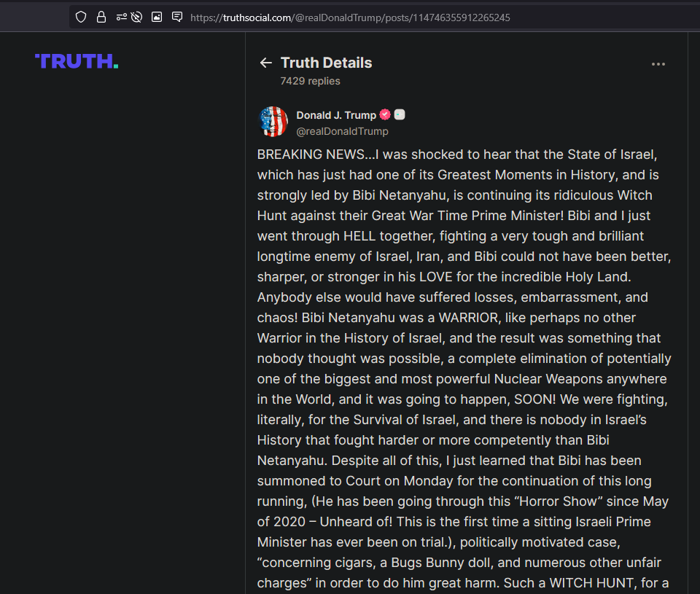Open Donald J. Trump display name link
The image size is (700, 594).
coord(336,115)
